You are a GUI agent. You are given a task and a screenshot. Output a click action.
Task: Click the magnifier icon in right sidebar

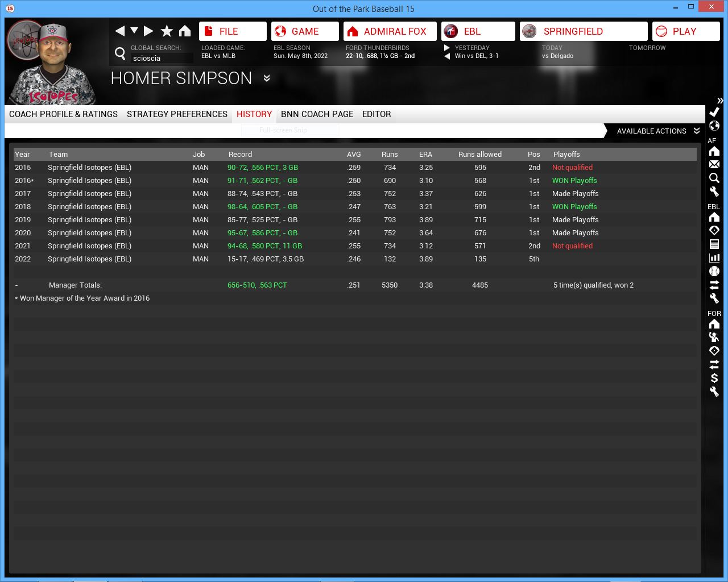tap(714, 178)
